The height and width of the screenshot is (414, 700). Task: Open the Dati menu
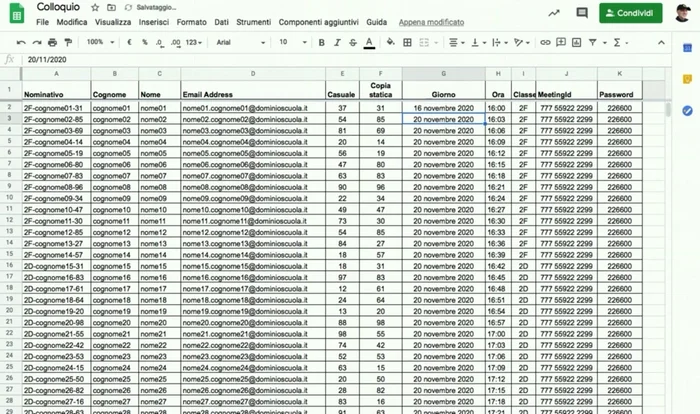[x=221, y=22]
